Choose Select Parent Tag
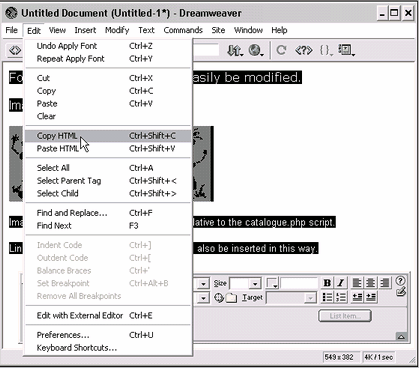 pos(108,181)
